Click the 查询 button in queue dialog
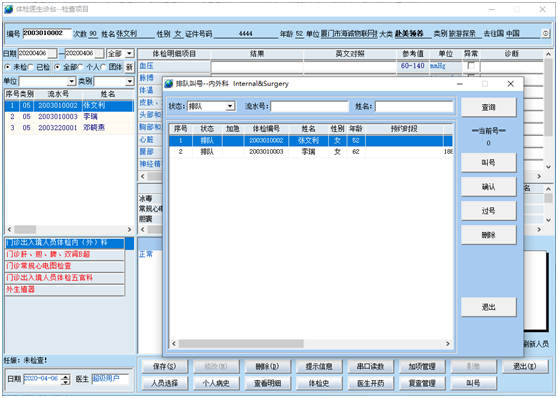Screen dimensions: 558x398 pos(489,107)
